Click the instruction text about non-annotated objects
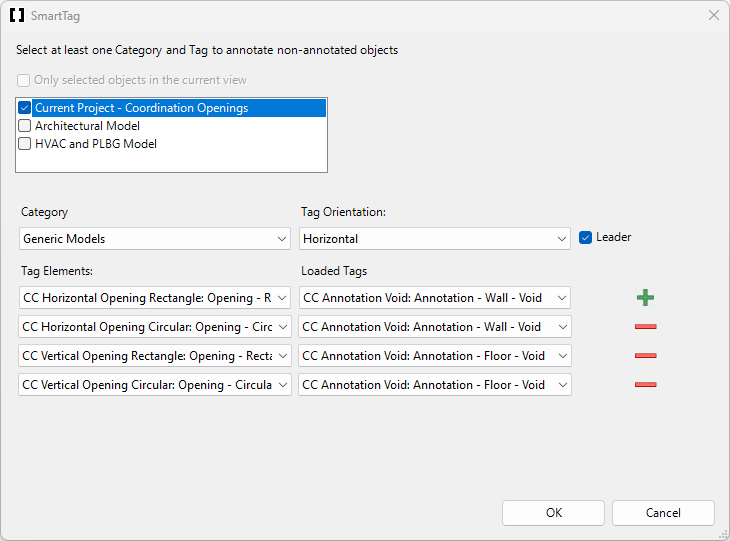 click(x=207, y=50)
